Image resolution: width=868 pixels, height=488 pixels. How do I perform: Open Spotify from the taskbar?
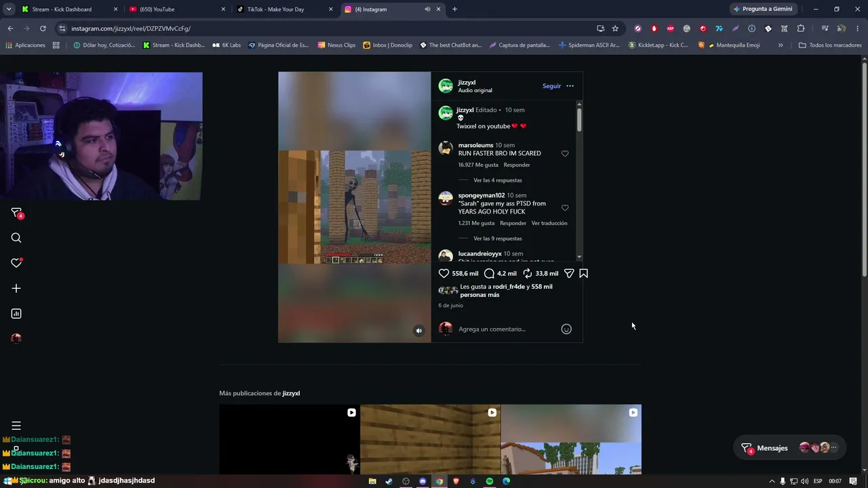point(490,481)
